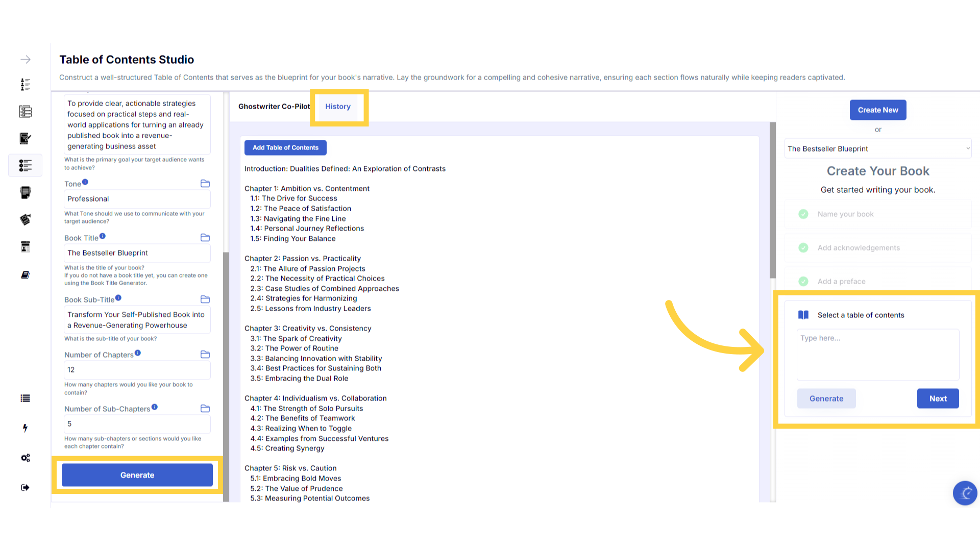
Task: Select the Ghostwriter Co-Pilot tab
Action: tap(274, 107)
